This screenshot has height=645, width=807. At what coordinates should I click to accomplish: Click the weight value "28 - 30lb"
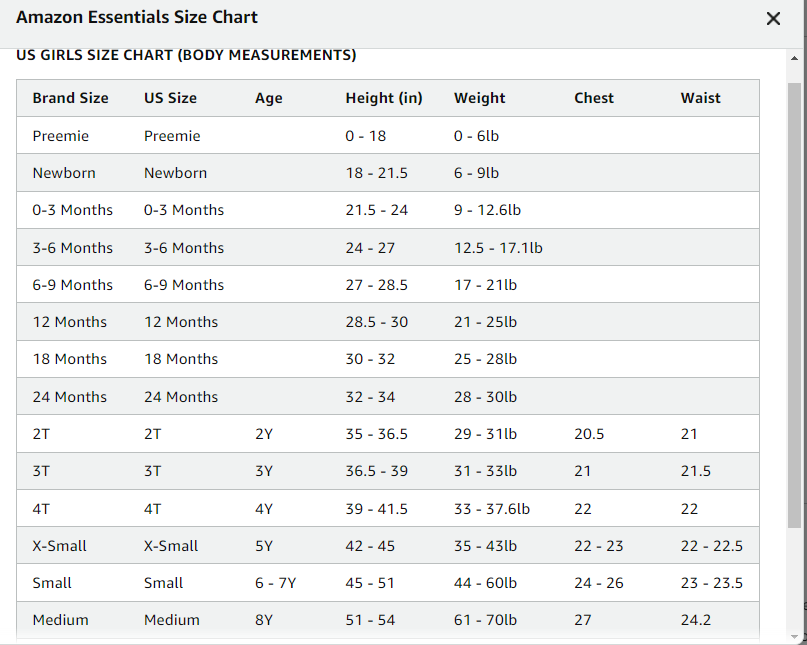[x=485, y=397]
